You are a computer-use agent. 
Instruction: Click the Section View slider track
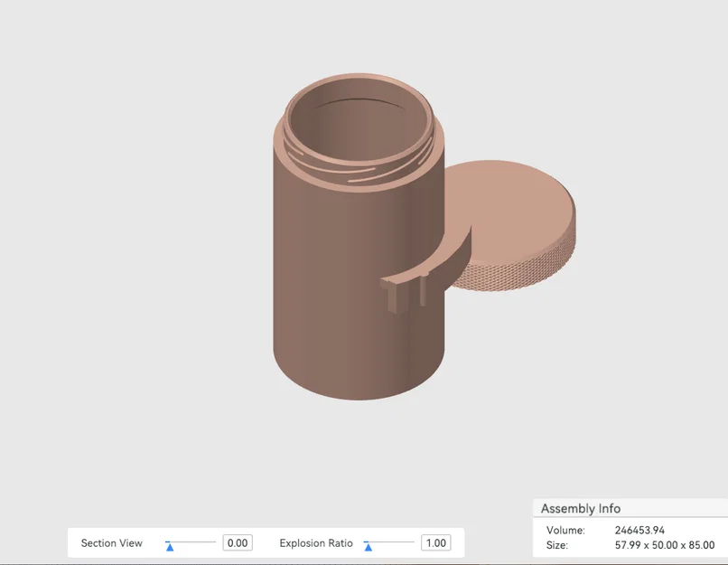191,541
